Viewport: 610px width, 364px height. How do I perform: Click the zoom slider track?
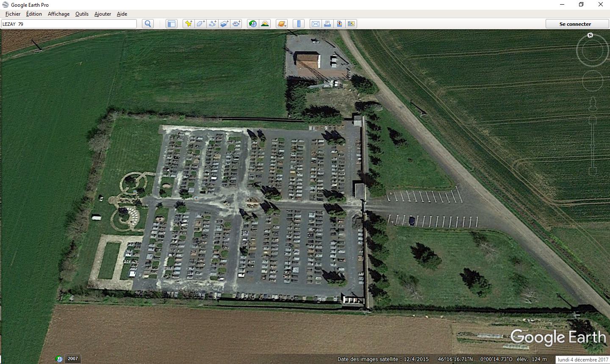tap(592, 145)
